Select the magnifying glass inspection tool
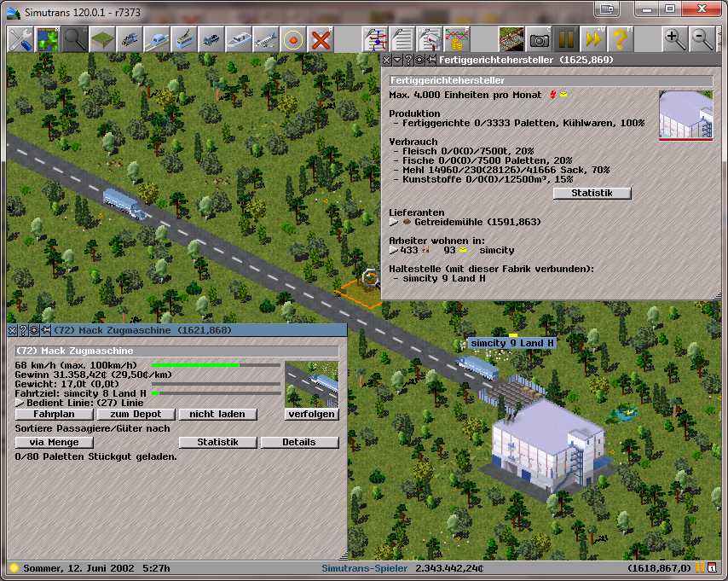The height and width of the screenshot is (581, 728). pos(76,39)
